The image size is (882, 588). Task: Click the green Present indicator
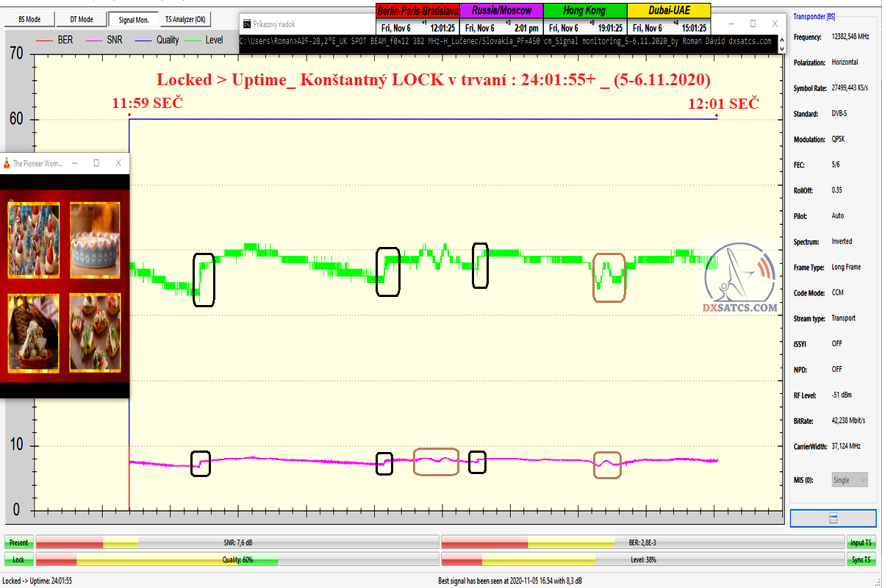click(18, 542)
